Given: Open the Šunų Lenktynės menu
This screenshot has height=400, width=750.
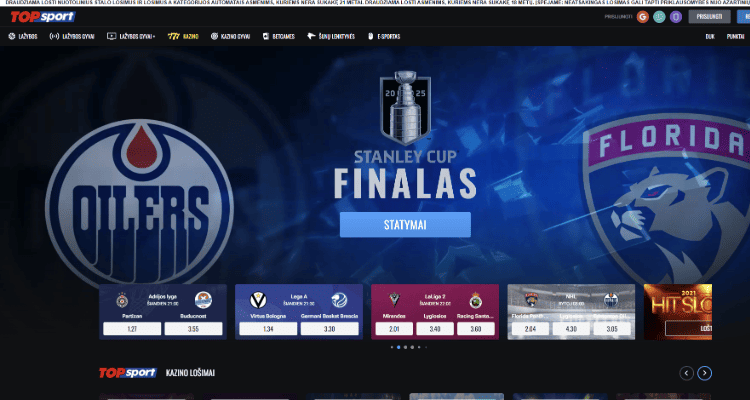Looking at the screenshot, I should click(x=331, y=36).
